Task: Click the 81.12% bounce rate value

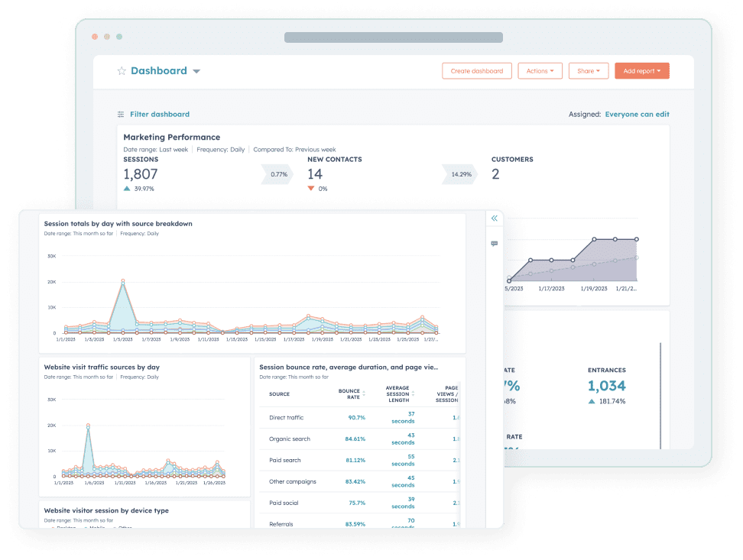Action: tap(355, 461)
